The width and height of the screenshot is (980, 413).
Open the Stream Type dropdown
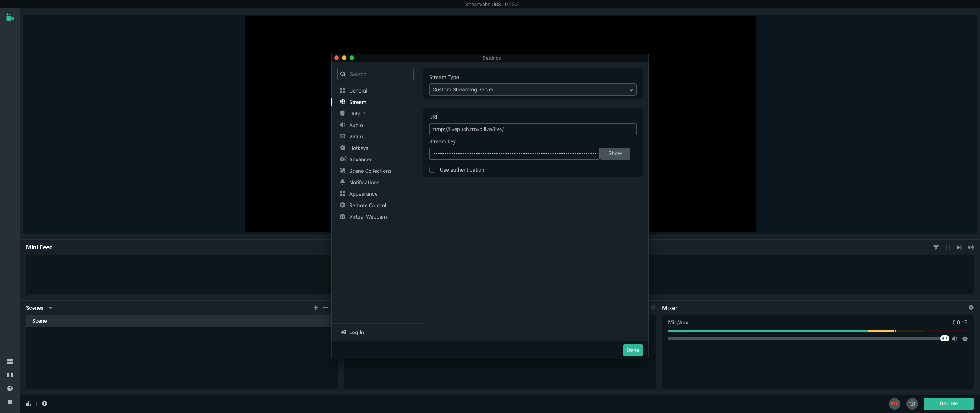pyautogui.click(x=532, y=89)
